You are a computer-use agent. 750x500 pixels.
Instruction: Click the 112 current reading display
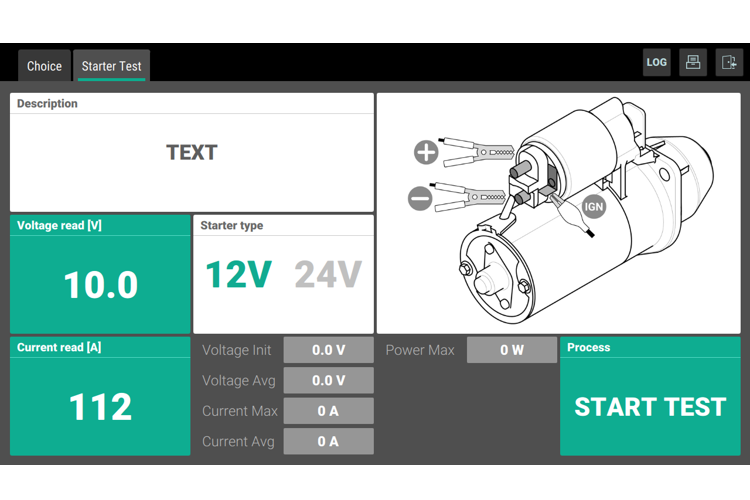[x=100, y=407]
